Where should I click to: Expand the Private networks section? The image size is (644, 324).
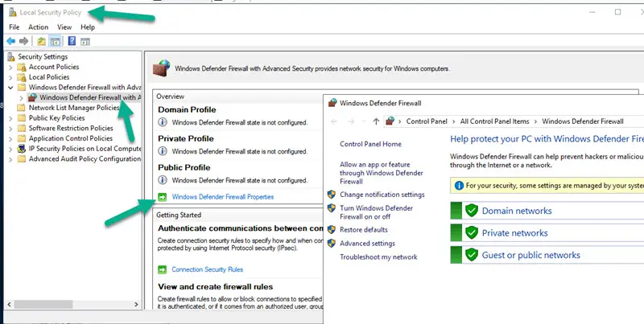(x=547, y=233)
